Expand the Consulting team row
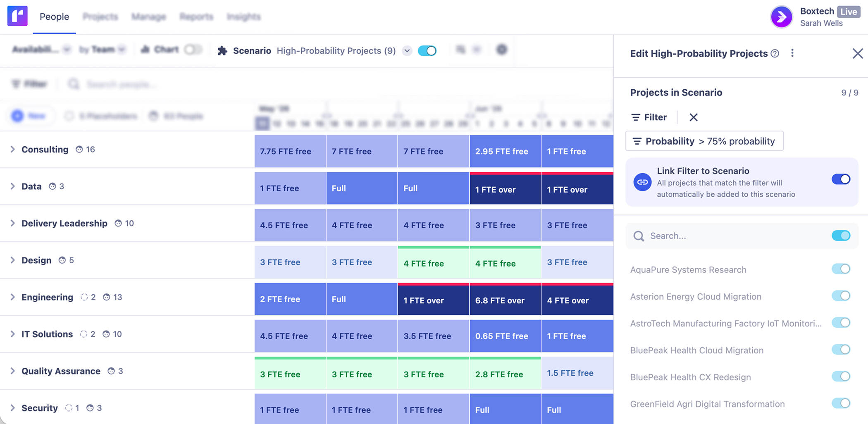868x424 pixels. (12, 150)
